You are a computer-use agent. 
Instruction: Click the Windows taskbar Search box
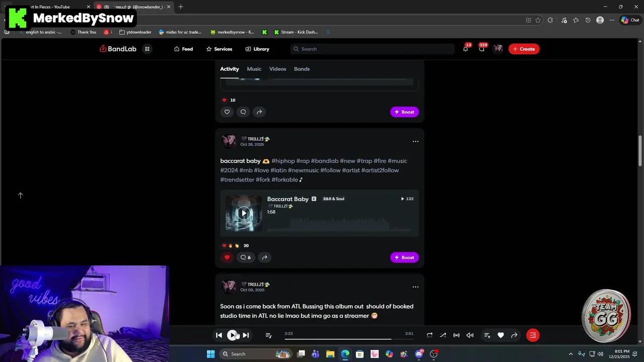click(x=256, y=354)
